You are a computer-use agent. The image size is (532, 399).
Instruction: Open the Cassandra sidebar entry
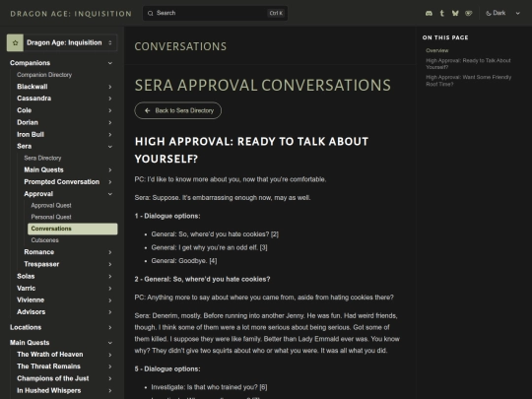coord(33,99)
